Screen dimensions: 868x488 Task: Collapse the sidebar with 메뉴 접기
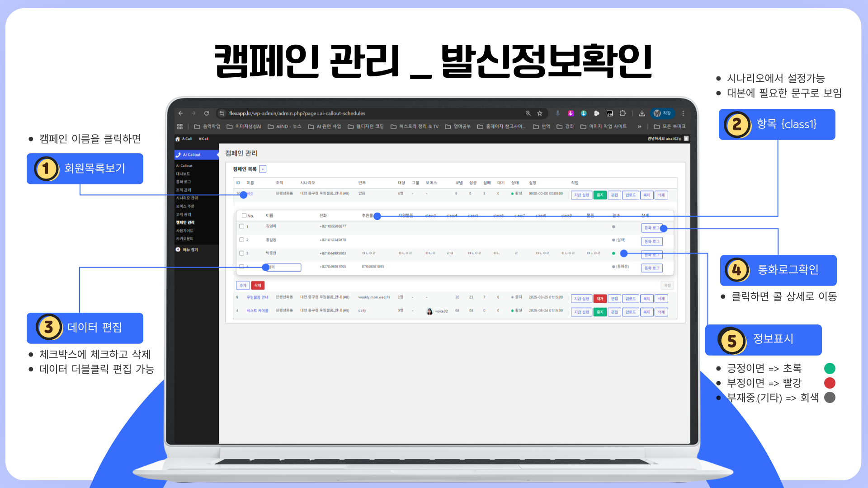click(190, 249)
